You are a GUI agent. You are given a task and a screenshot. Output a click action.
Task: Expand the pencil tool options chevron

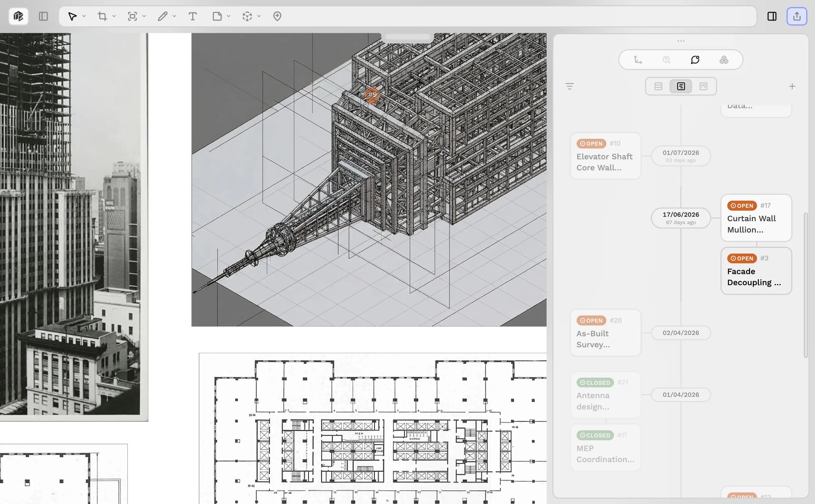pos(174,16)
